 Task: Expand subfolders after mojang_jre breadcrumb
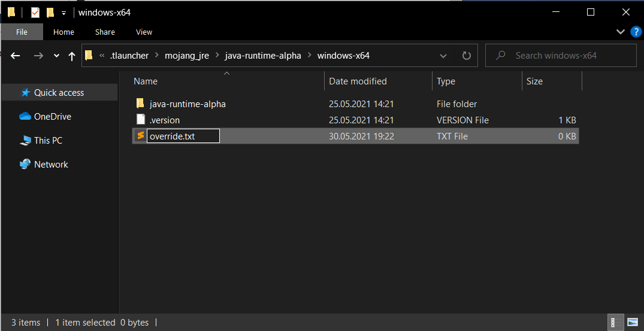(216, 56)
